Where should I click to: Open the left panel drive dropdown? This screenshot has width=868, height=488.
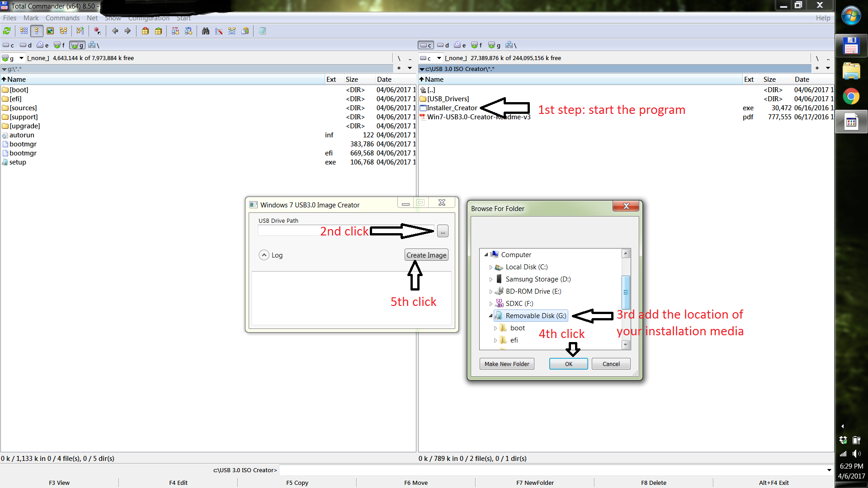21,58
